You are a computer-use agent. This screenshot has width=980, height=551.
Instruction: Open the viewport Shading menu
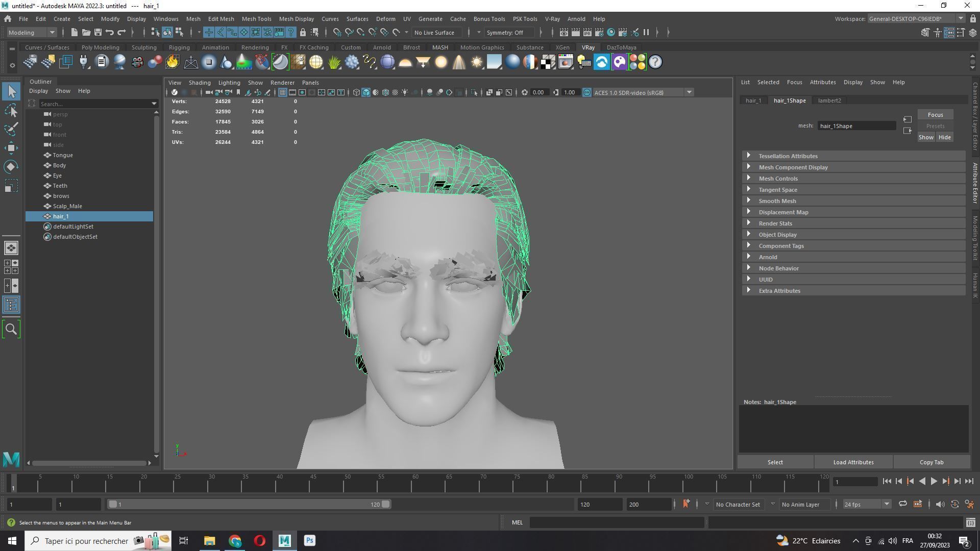click(x=199, y=83)
